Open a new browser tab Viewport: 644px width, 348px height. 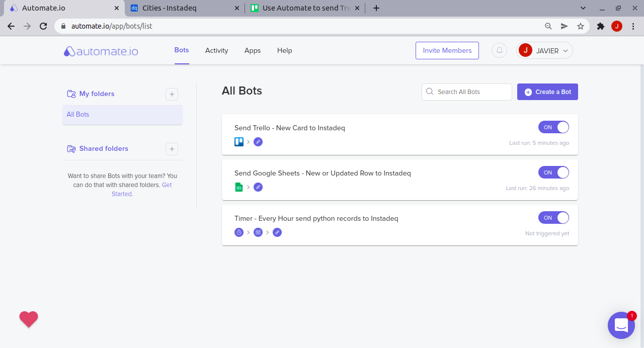point(376,8)
